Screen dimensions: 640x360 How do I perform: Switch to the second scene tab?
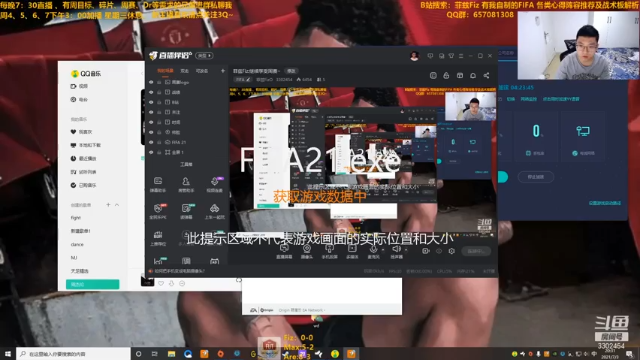pos(184,71)
